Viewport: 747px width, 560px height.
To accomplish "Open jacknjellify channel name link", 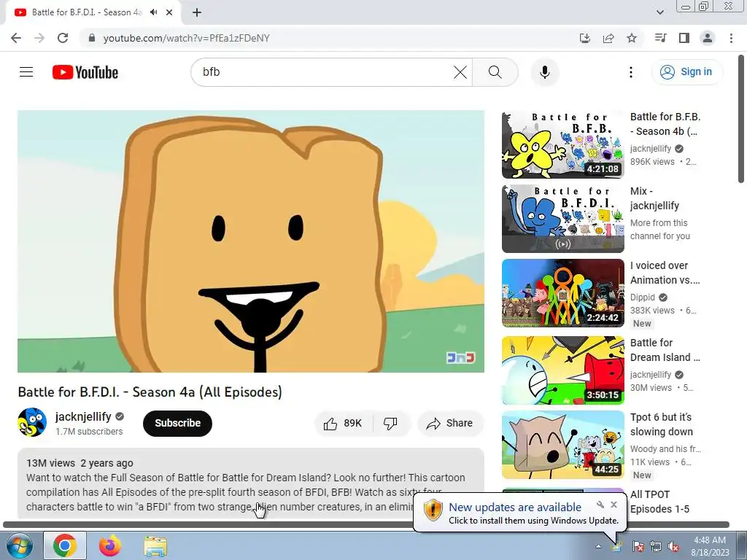I will click(x=83, y=416).
